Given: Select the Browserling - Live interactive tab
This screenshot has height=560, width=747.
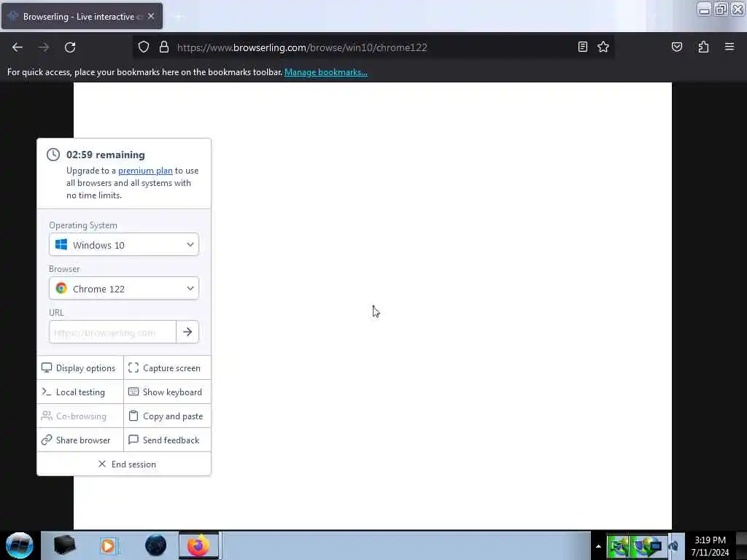Looking at the screenshot, I should 82,16.
